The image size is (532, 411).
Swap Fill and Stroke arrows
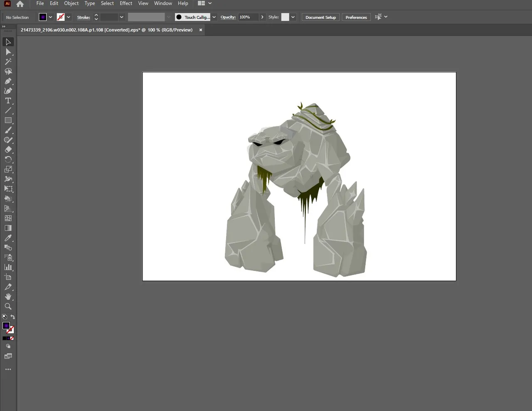click(x=12, y=317)
